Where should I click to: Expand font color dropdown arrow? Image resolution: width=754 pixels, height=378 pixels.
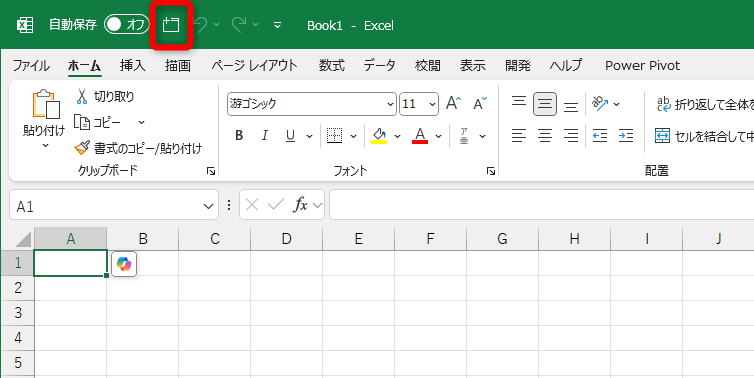click(x=438, y=137)
